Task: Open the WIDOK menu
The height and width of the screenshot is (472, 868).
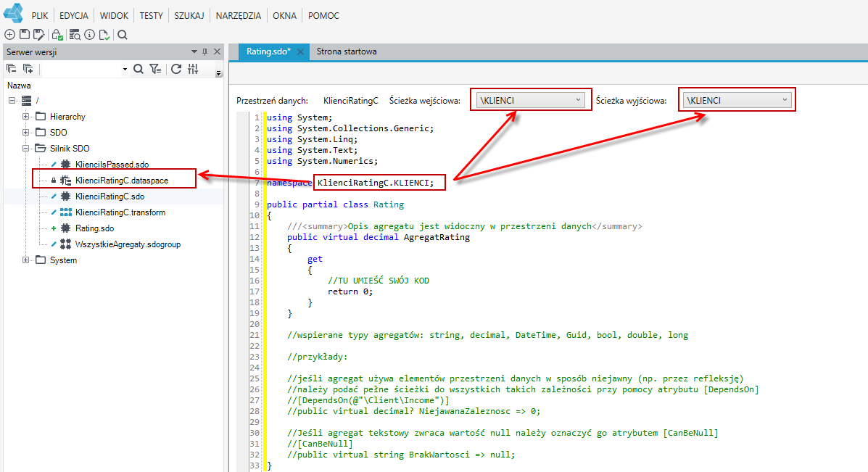Action: [114, 15]
